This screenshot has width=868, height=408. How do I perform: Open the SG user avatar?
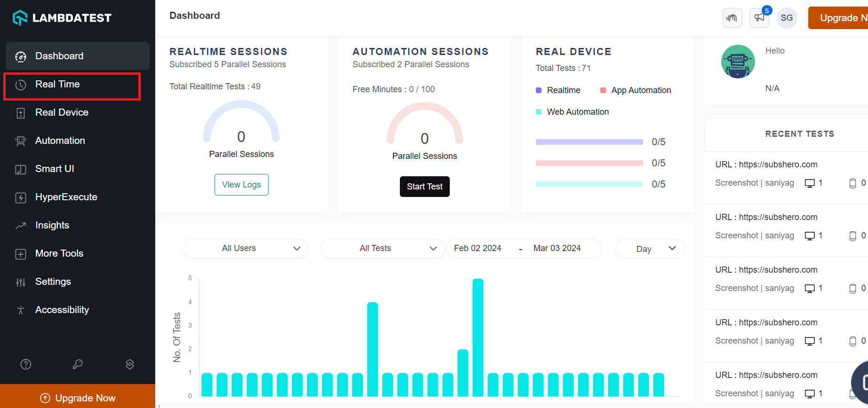click(787, 18)
